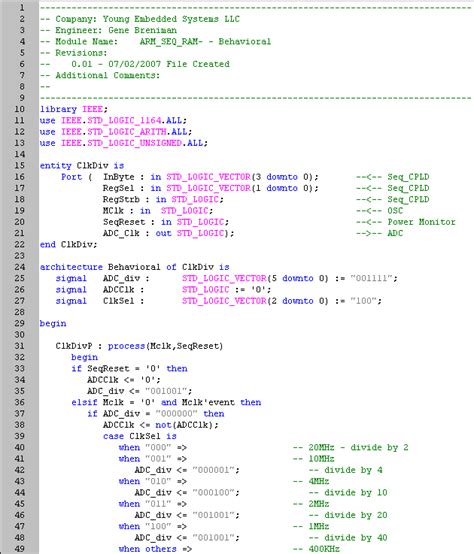Click the '-- divide by 10' comment
The height and width of the screenshot is (554, 474).
click(x=348, y=493)
